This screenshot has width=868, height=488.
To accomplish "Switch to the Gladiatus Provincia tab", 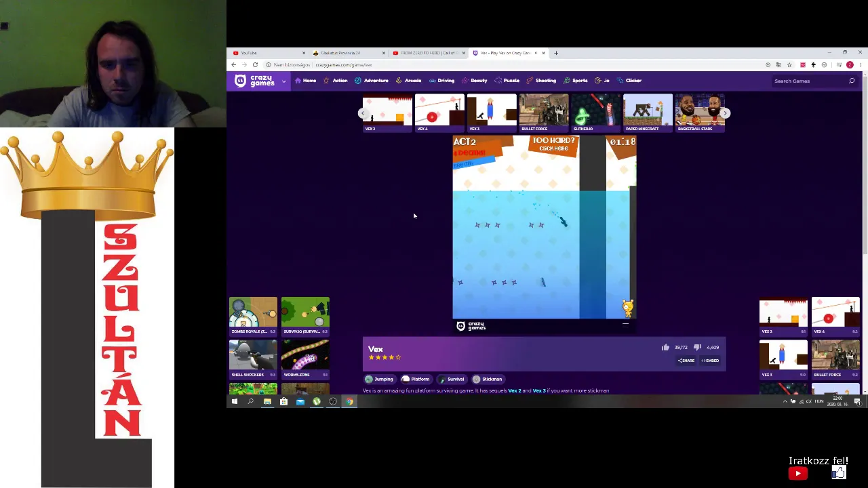I will (x=348, y=53).
